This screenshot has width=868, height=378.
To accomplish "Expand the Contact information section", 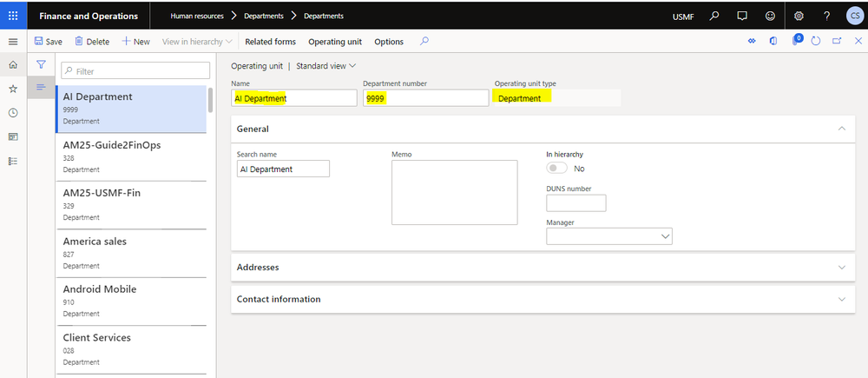I will point(538,299).
